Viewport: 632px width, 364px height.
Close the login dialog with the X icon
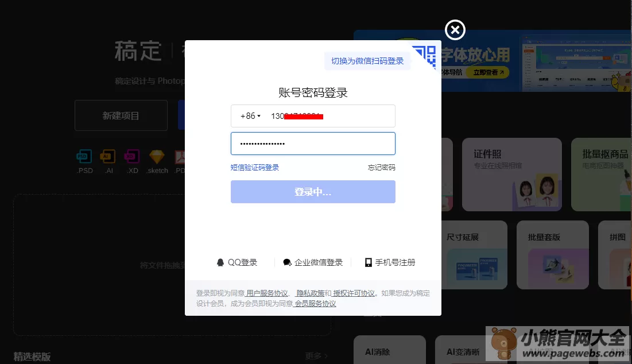point(455,30)
